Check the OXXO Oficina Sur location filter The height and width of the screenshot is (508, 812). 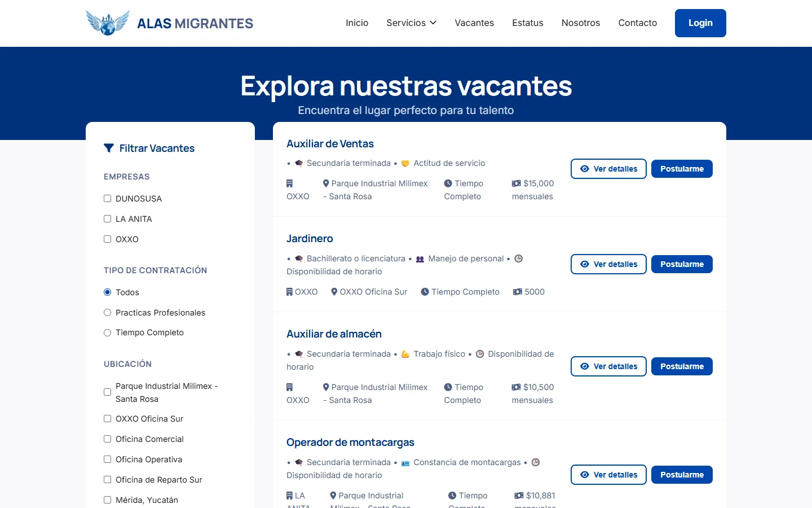(107, 419)
